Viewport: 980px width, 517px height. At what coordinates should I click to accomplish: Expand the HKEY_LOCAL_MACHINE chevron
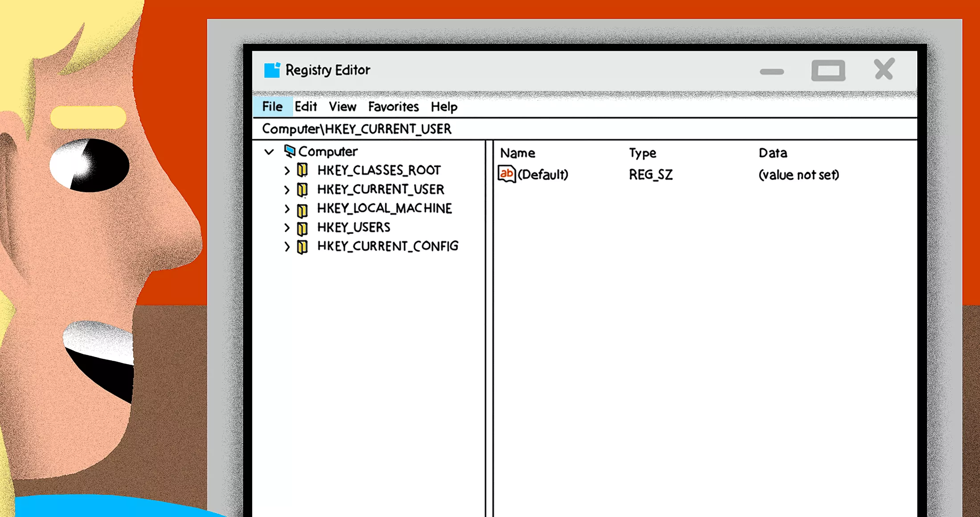[287, 209]
